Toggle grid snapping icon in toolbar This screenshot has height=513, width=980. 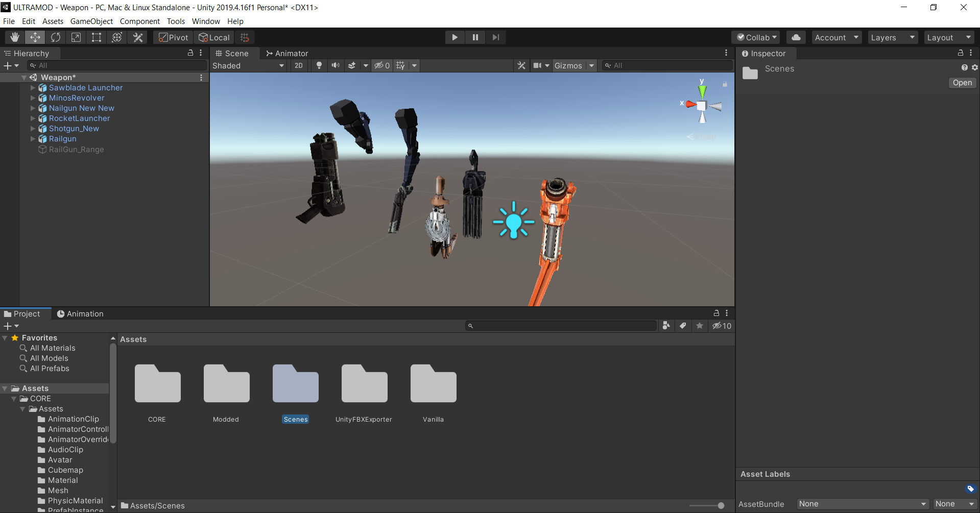coord(245,37)
